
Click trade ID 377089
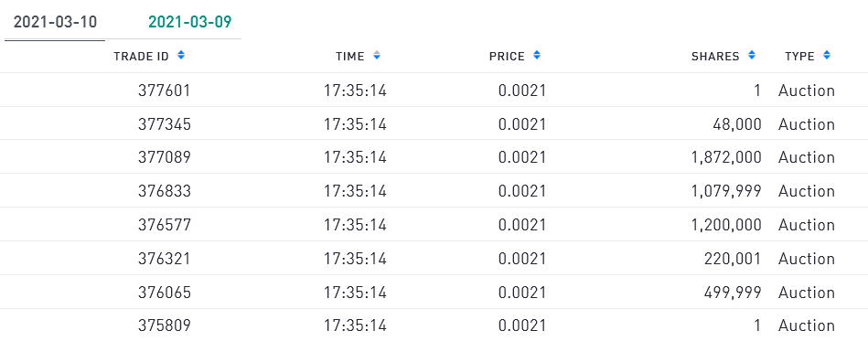pyautogui.click(x=165, y=158)
